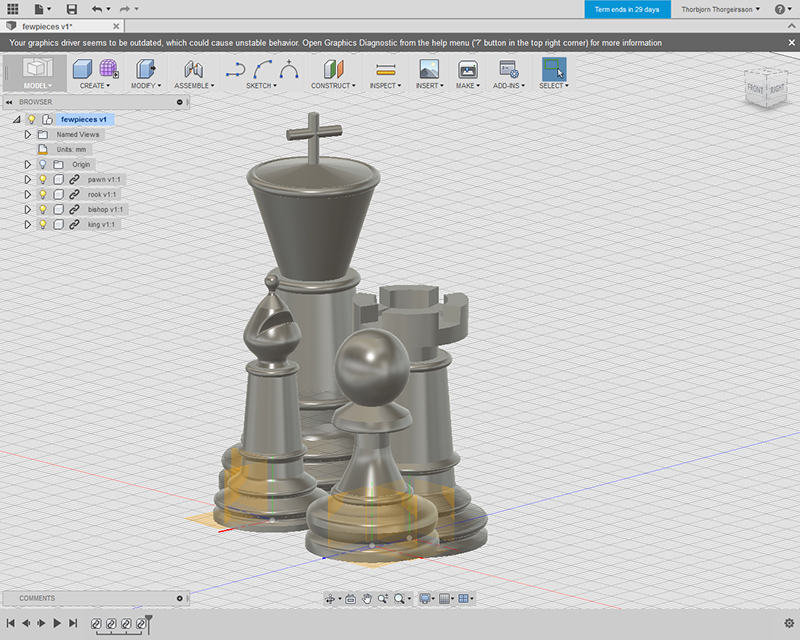The height and width of the screenshot is (640, 800).
Task: Undo the last action
Action: pyautogui.click(x=96, y=9)
